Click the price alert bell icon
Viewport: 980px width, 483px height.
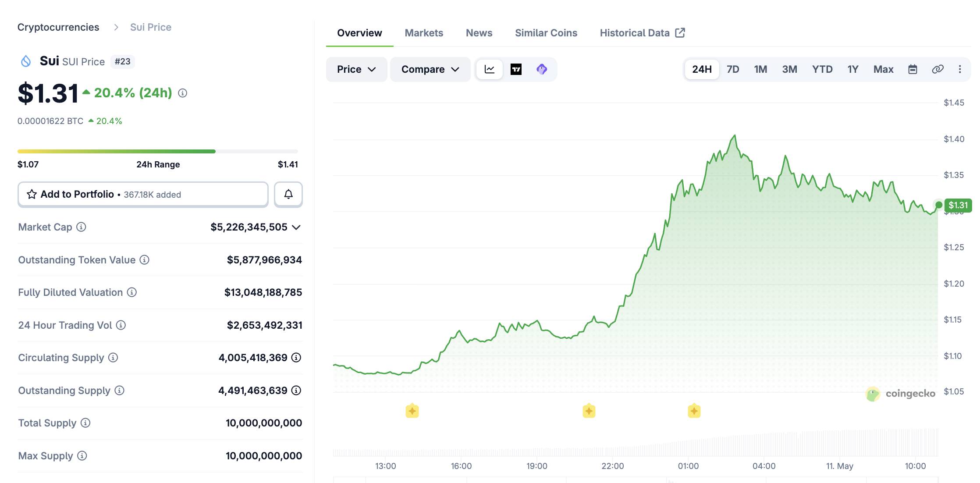point(288,194)
